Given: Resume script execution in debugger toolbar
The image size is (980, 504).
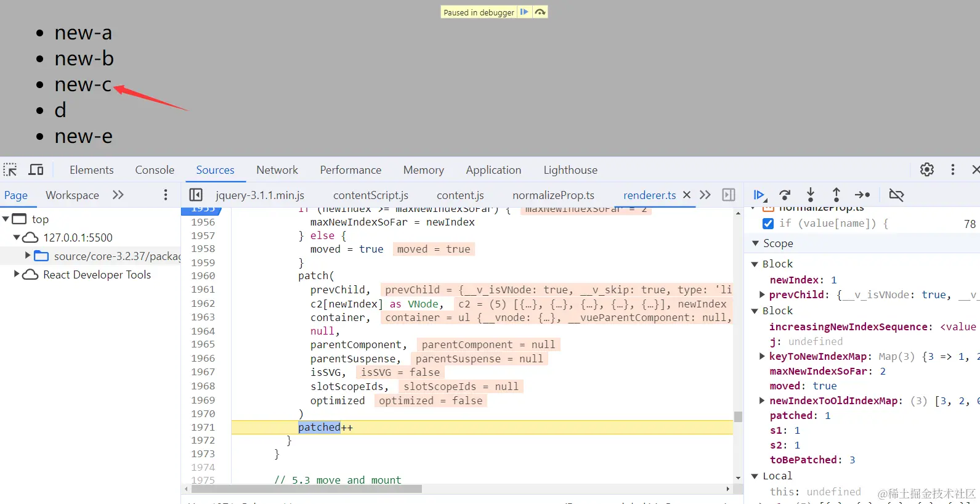Looking at the screenshot, I should tap(760, 195).
